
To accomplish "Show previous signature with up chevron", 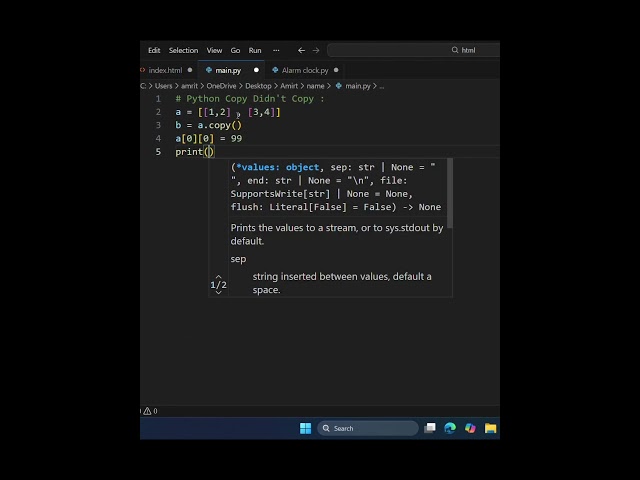I will [218, 276].
